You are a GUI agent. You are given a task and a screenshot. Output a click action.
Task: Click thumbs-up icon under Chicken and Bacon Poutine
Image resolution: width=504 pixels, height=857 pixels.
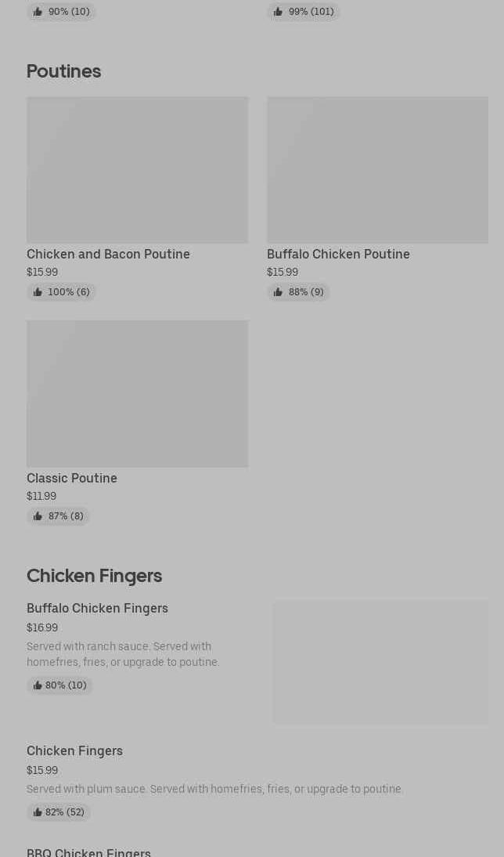pos(38,292)
